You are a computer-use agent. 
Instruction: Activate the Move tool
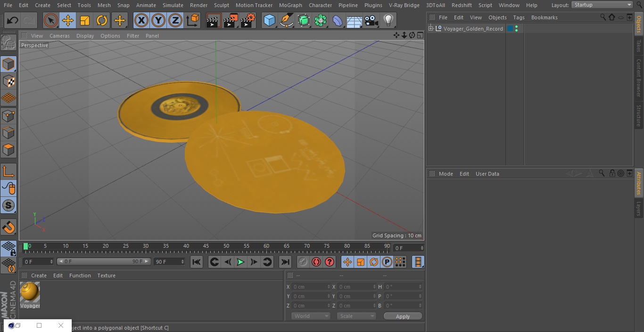point(68,21)
